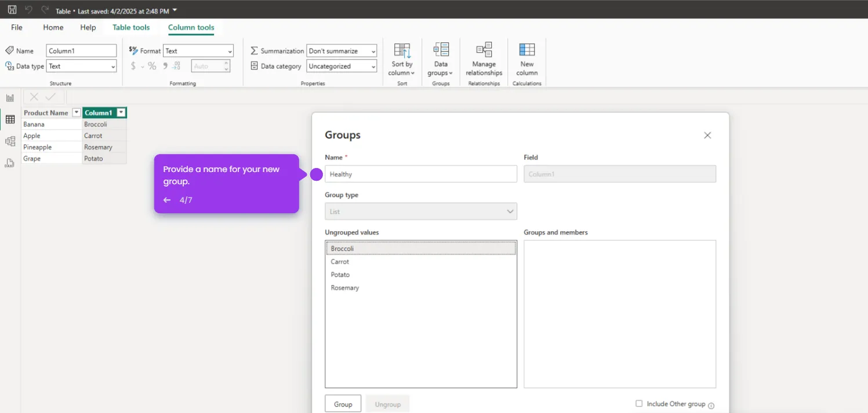Select the Column tools tab

pos(191,27)
